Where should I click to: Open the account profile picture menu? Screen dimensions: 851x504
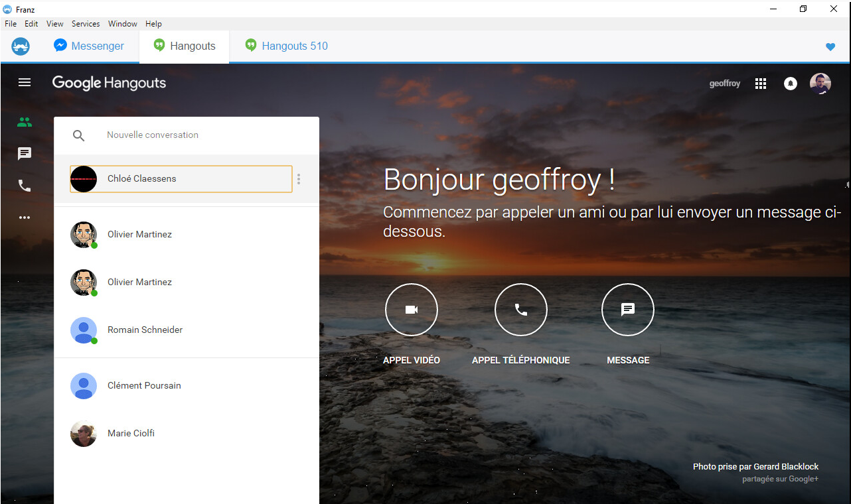click(x=820, y=84)
